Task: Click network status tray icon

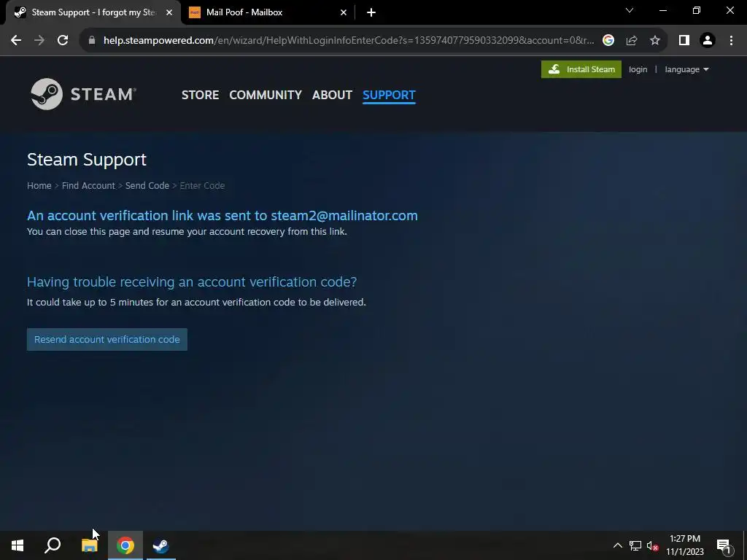Action: pyautogui.click(x=635, y=545)
